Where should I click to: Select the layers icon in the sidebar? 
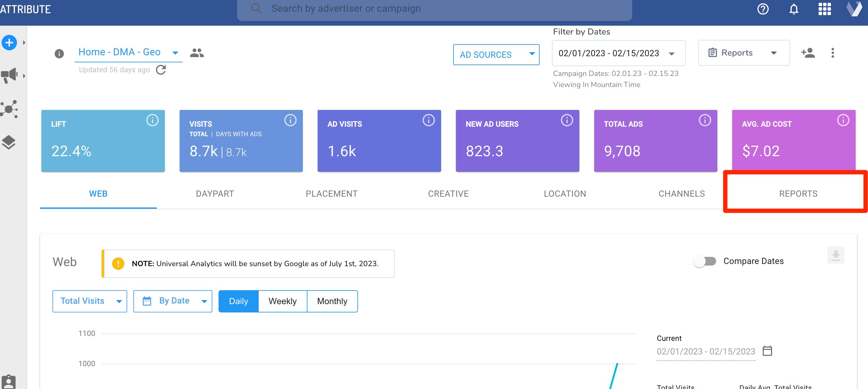(9, 142)
